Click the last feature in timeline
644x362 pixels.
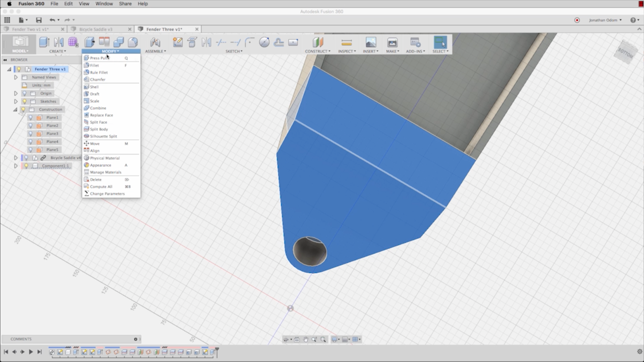213,352
